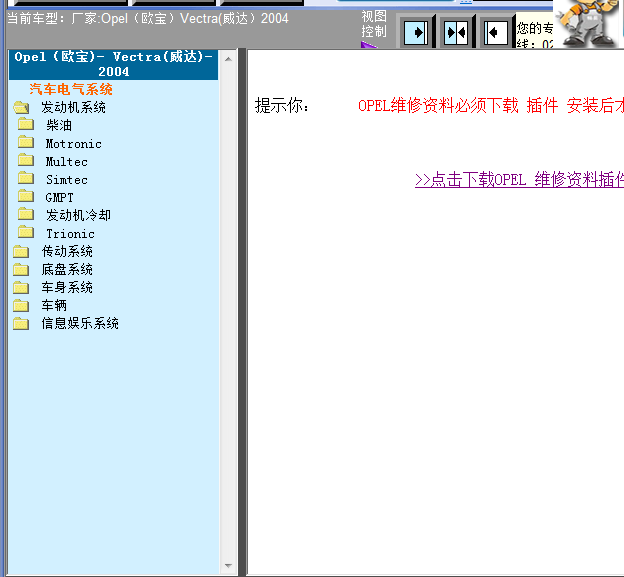Open the Simtec folder icon

(x=26, y=178)
